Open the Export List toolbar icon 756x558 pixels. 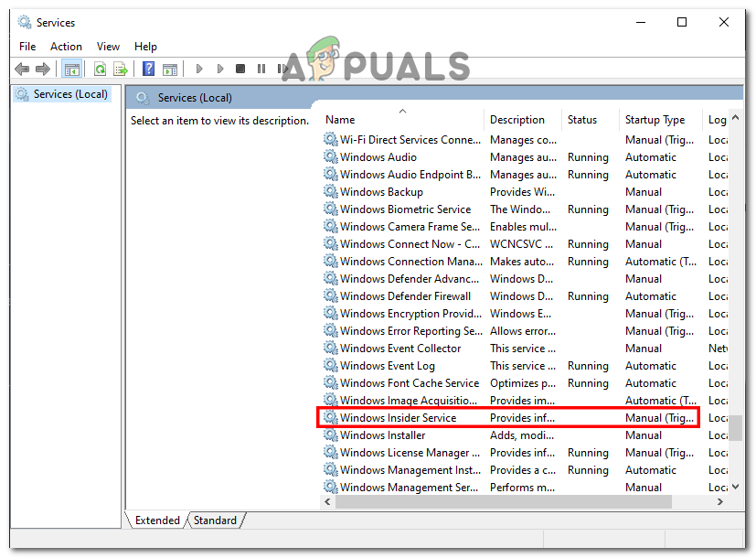click(120, 68)
